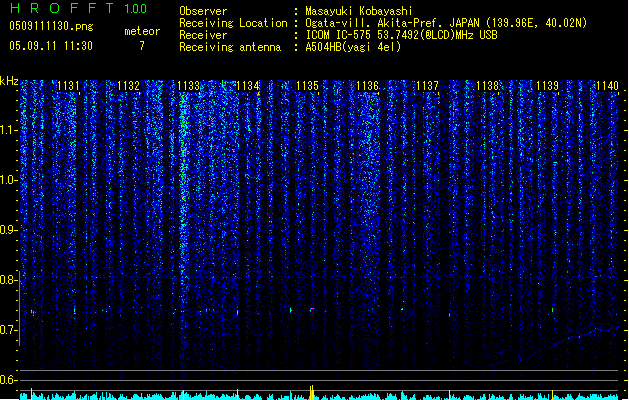This screenshot has height=400, width=629.
Task: Click the 'Receiver' field label
Action: coord(203,35)
